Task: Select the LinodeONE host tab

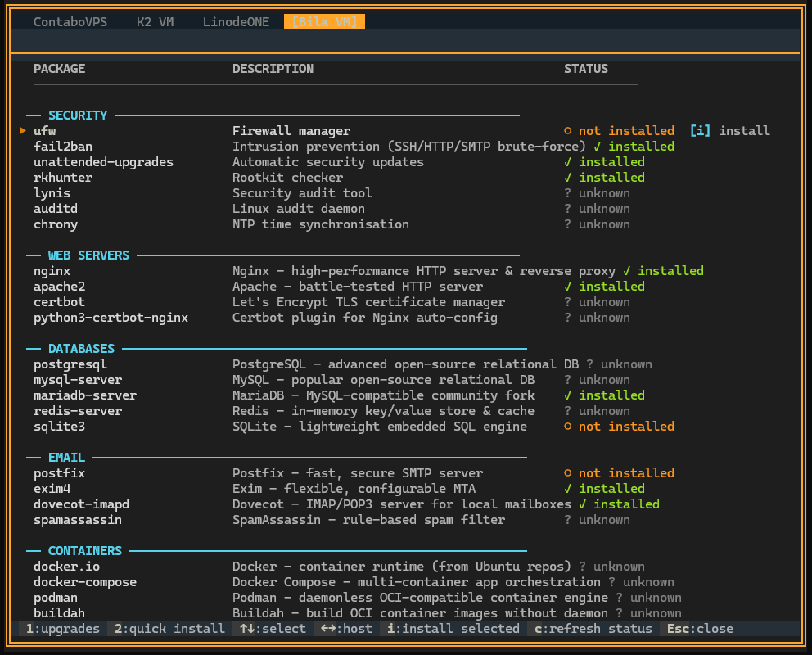Action: [x=236, y=21]
